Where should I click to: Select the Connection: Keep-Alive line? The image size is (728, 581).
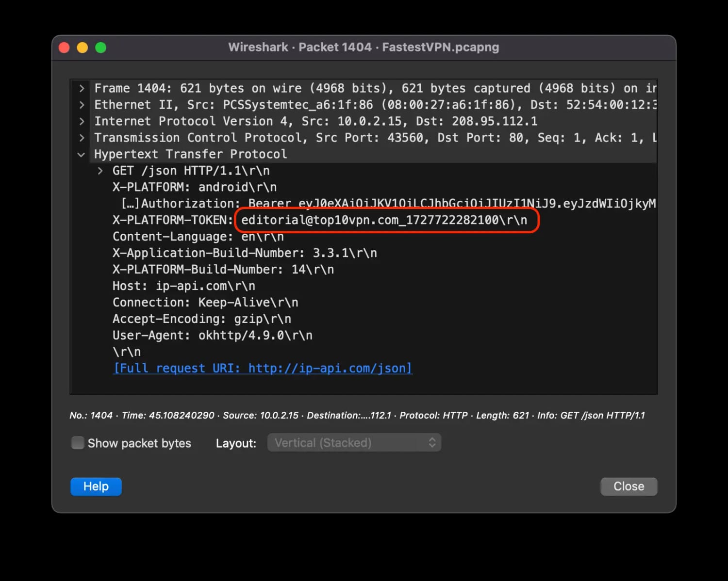click(x=205, y=303)
